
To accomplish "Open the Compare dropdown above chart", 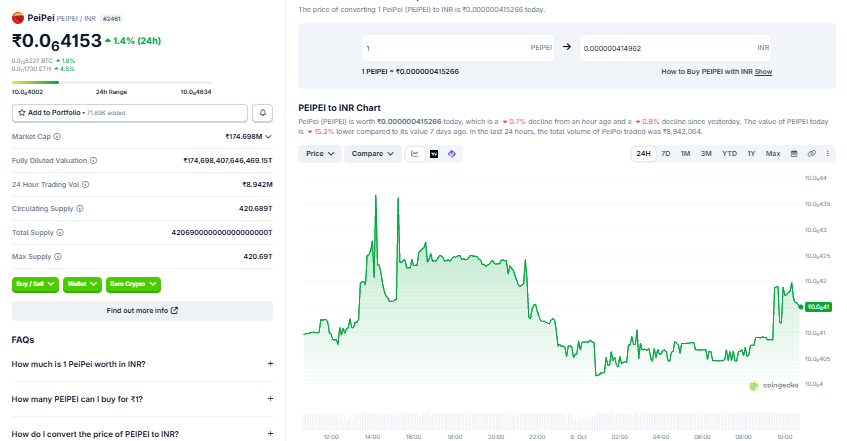I will [x=373, y=154].
